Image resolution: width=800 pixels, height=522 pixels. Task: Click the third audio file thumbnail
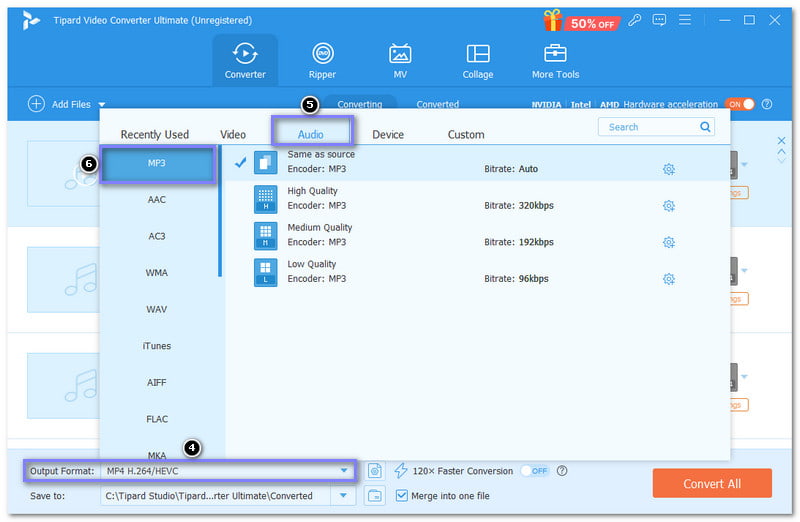click(x=63, y=386)
